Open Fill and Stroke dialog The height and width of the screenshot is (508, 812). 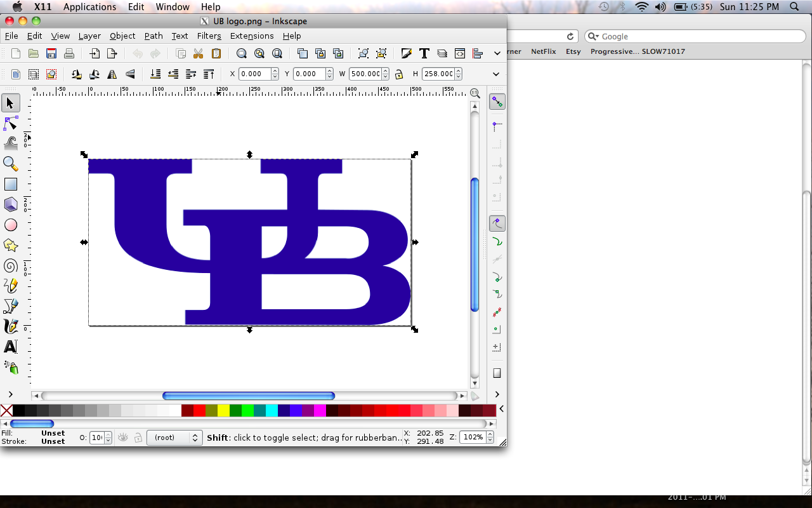pos(407,53)
